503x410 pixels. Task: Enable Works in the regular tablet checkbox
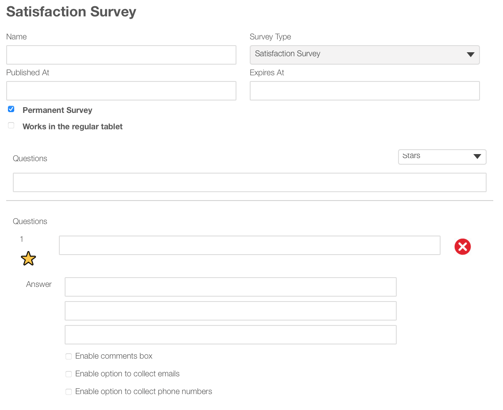pyautogui.click(x=11, y=126)
